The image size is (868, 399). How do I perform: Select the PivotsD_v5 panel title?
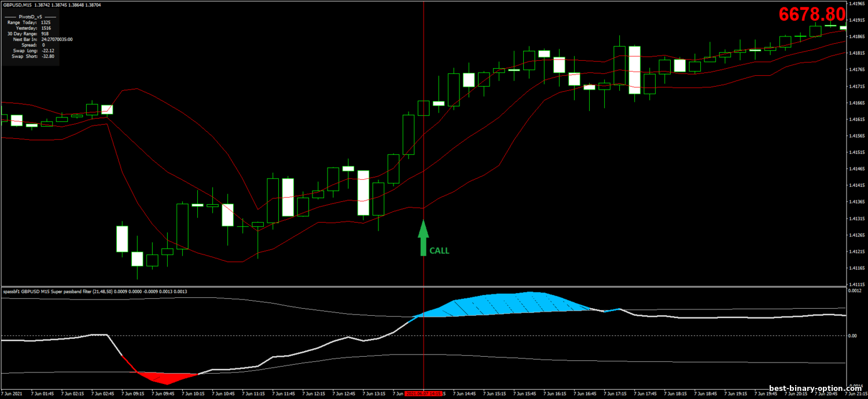30,17
